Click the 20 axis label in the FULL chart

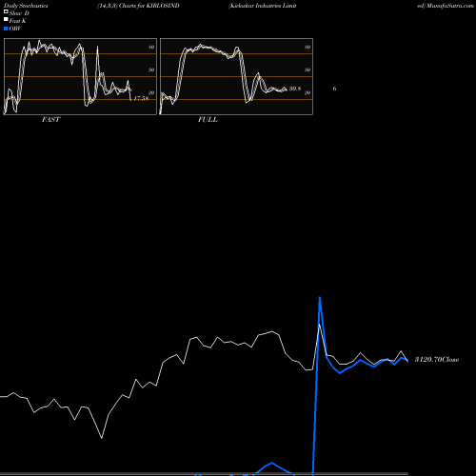click(307, 92)
